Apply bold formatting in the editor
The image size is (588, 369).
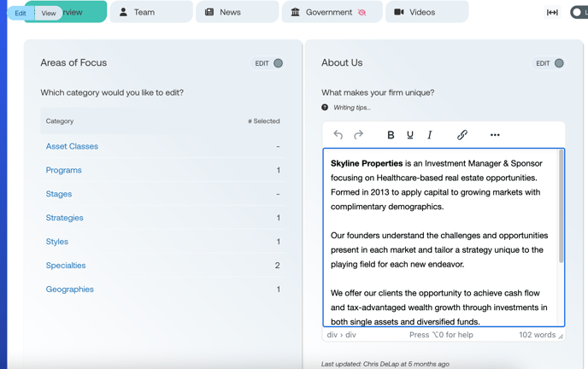(391, 135)
